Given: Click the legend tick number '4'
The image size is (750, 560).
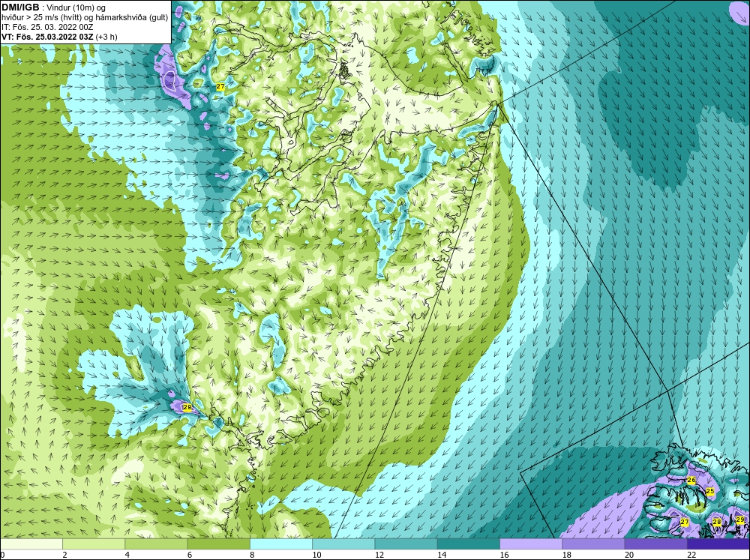Looking at the screenshot, I should click(x=127, y=555).
